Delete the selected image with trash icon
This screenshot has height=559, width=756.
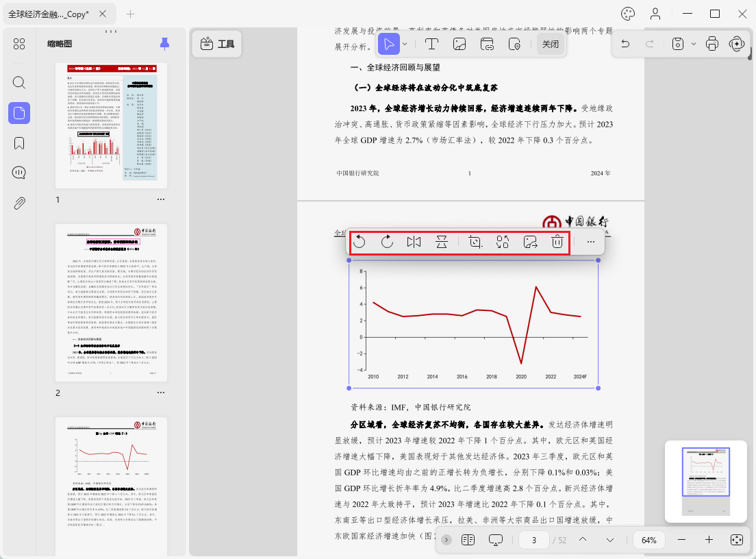tap(557, 242)
